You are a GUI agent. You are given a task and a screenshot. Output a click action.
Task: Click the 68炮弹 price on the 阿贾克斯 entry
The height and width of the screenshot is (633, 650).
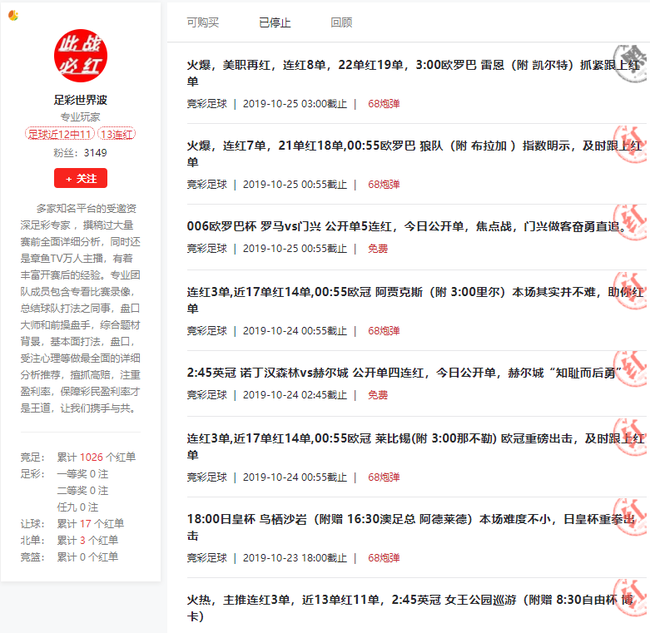(x=384, y=331)
